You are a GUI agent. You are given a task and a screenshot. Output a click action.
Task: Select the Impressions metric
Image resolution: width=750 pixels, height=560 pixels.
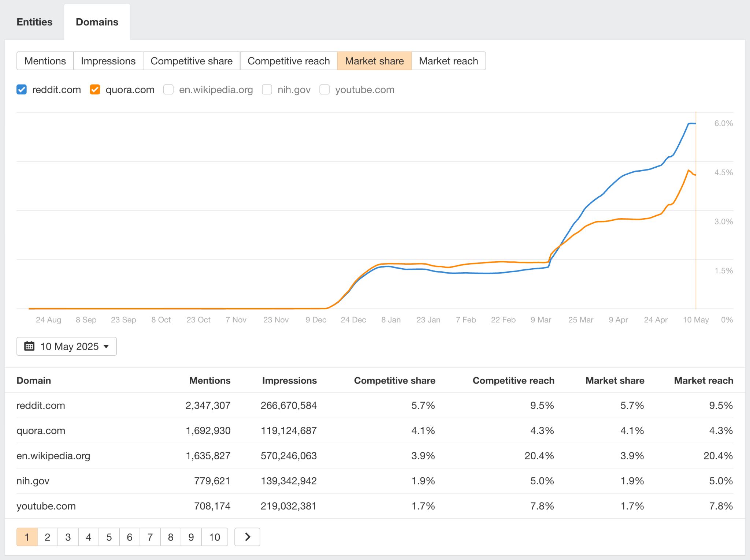[x=108, y=61]
